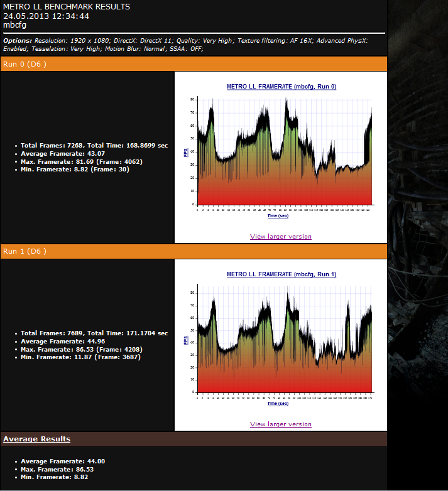Click the 'FPS' axis label in Run 1 chart
448x491 pixels.
click(x=186, y=340)
